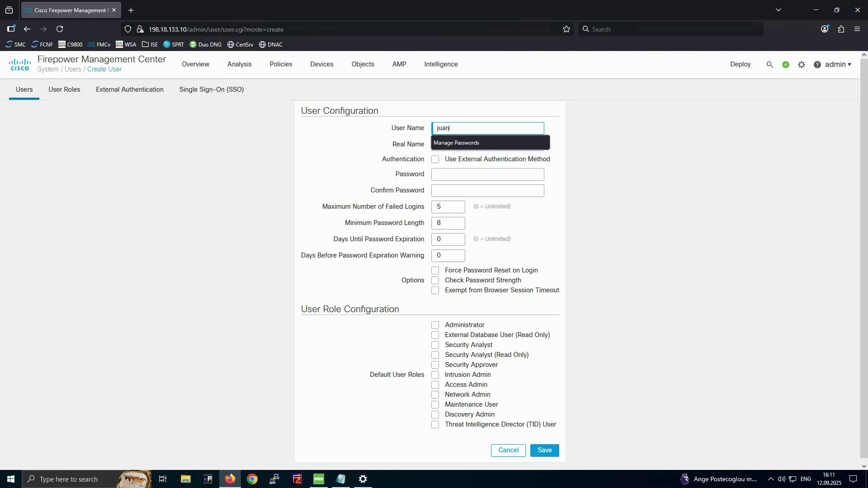The image size is (868, 488).
Task: Switch to the User Roles tab
Action: [x=64, y=89]
